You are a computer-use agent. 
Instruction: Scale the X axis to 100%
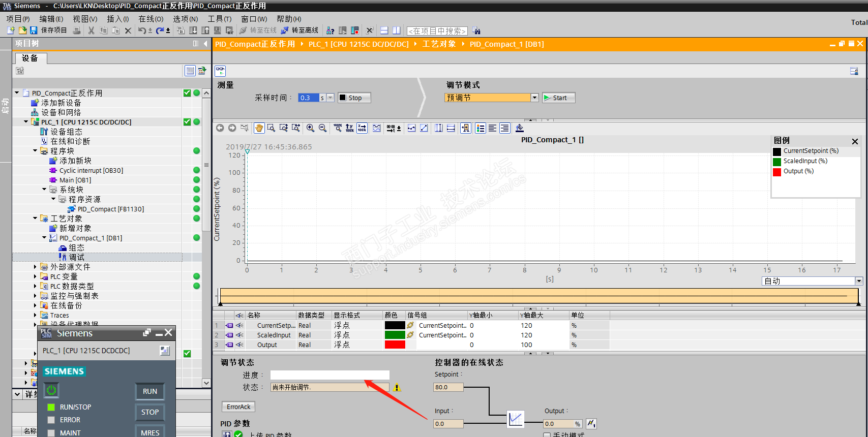coord(362,128)
